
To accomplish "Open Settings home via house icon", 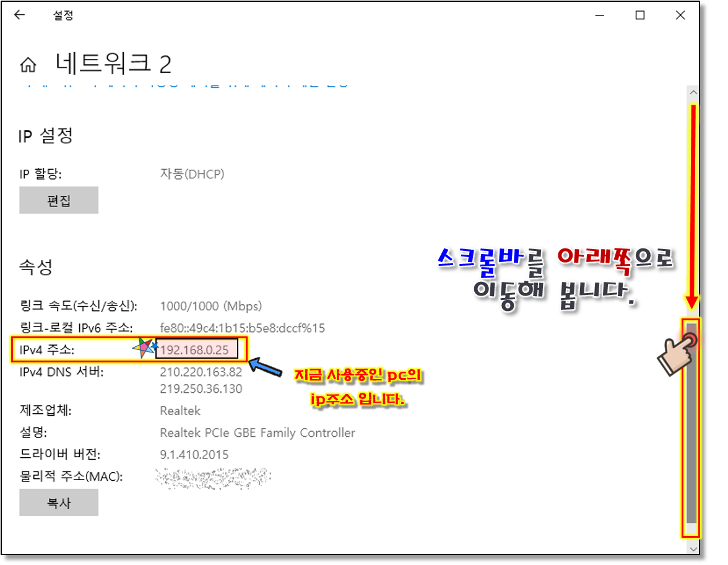I will pos(28,64).
